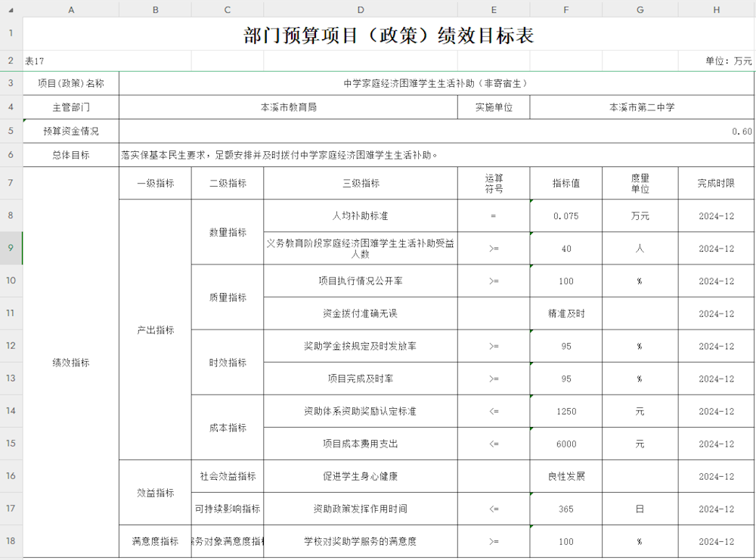Click the = operator cell in row 8
This screenshot has width=756, height=560.
tap(494, 216)
